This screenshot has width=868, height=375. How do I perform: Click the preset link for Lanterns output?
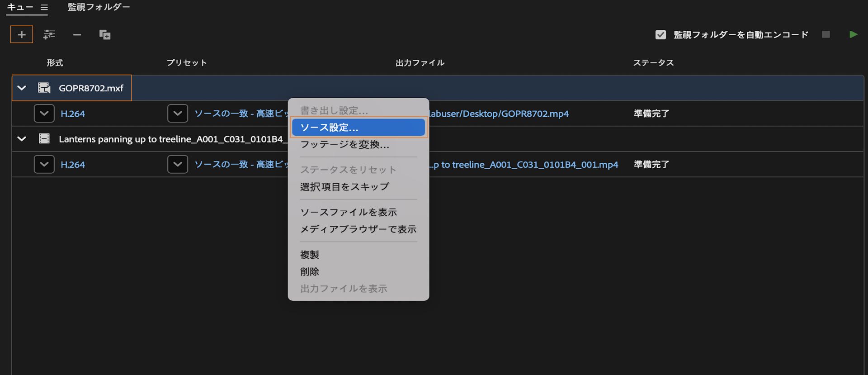tap(241, 164)
